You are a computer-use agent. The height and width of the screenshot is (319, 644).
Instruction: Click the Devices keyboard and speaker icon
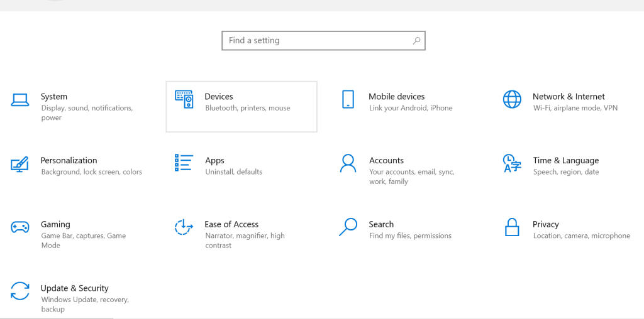click(x=184, y=99)
